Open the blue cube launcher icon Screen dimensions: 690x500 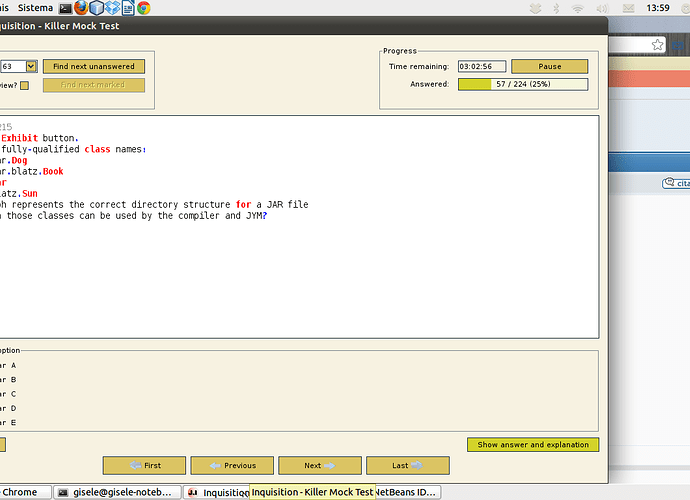(x=96, y=7)
